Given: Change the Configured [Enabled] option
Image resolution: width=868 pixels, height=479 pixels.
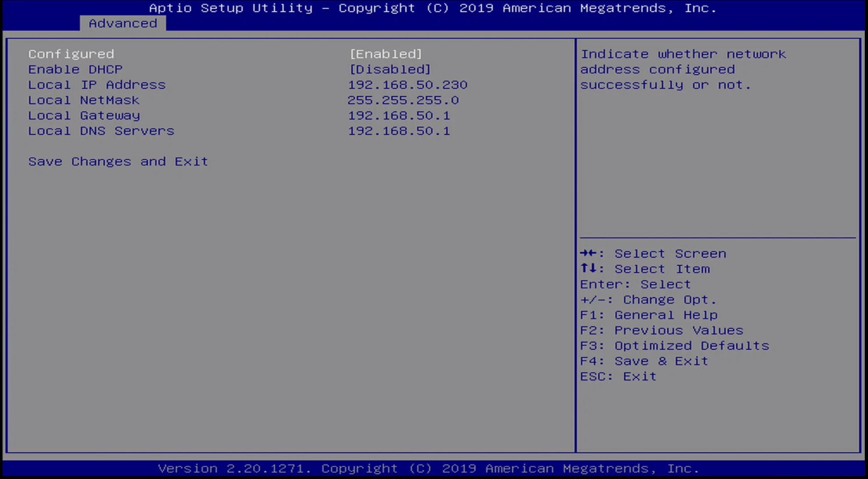Looking at the screenshot, I should (386, 54).
